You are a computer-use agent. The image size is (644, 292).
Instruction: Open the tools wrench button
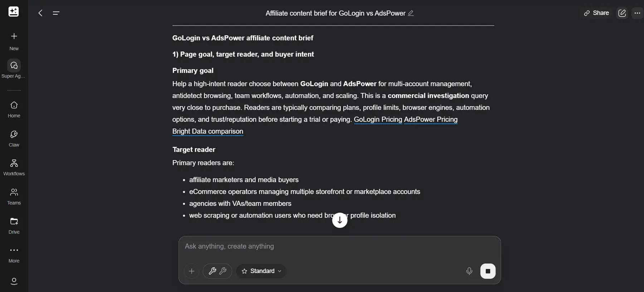click(217, 271)
